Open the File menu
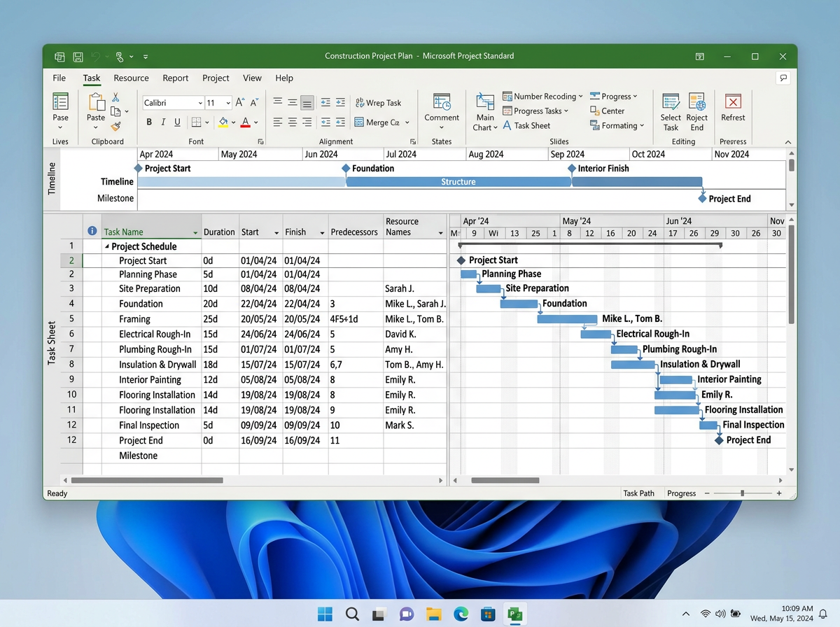 coord(59,78)
